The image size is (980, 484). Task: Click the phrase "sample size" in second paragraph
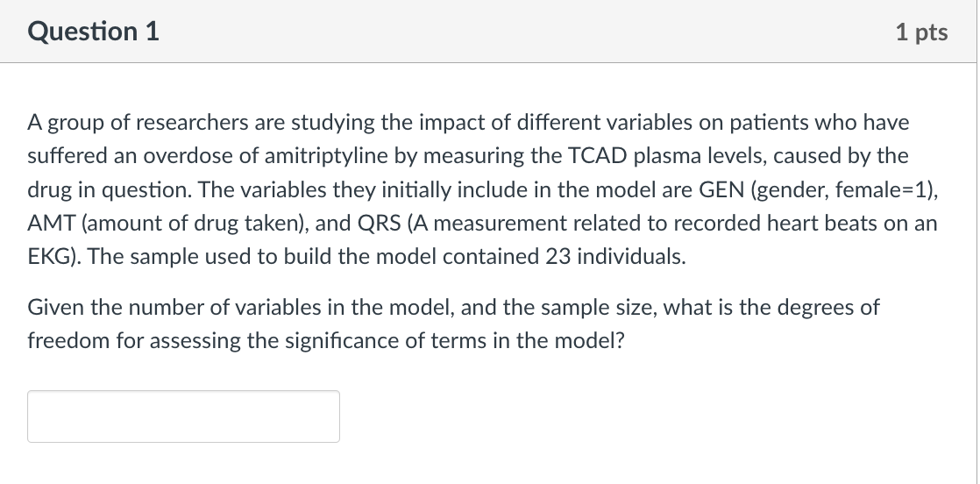point(599,308)
